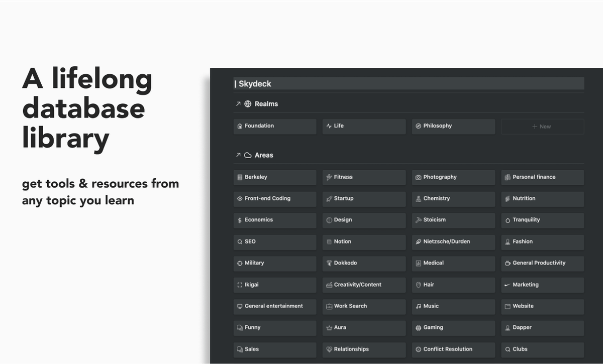The height and width of the screenshot is (364, 603).
Task: Open the Philosophy realm card
Action: pyautogui.click(x=453, y=126)
